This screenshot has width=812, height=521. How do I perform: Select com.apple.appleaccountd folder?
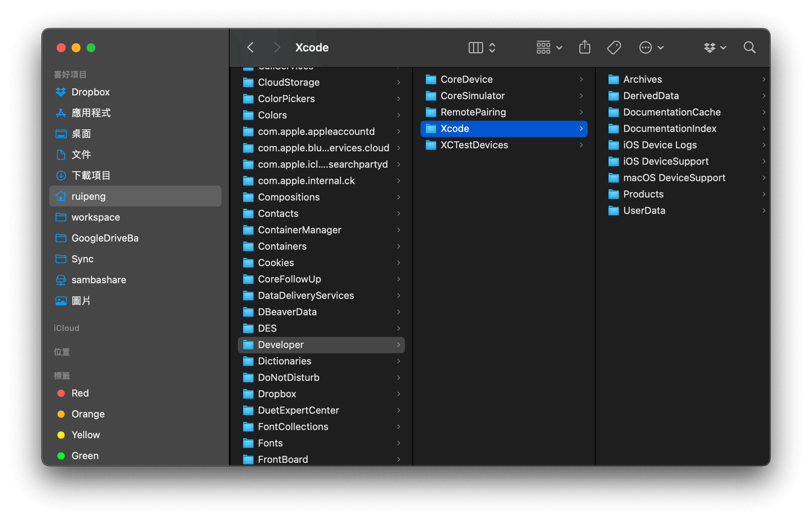coord(321,132)
